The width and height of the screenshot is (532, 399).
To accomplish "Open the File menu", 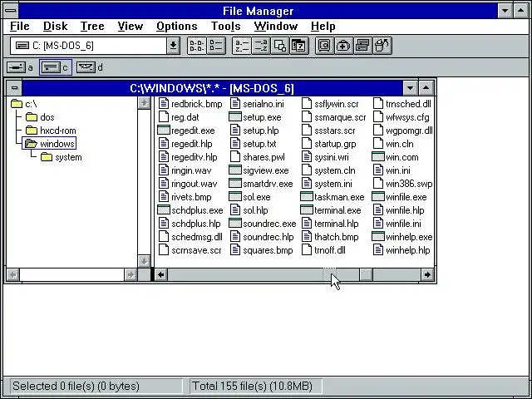I will (x=20, y=26).
